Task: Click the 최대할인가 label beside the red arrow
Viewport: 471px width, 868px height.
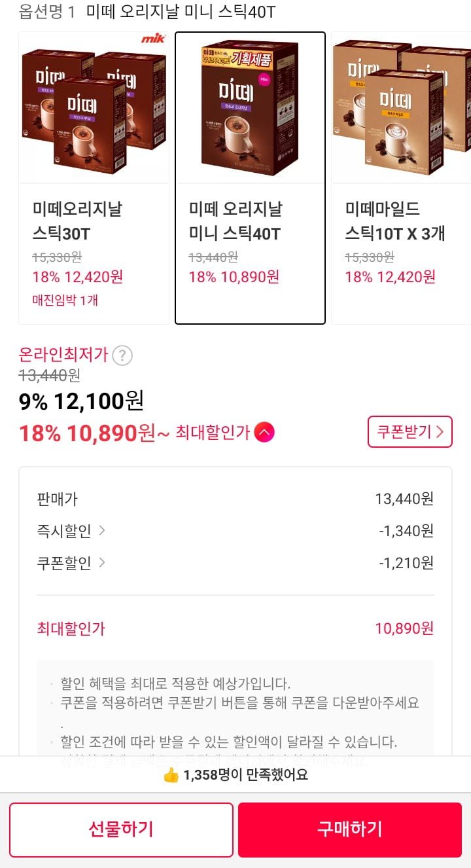Action: [213, 433]
